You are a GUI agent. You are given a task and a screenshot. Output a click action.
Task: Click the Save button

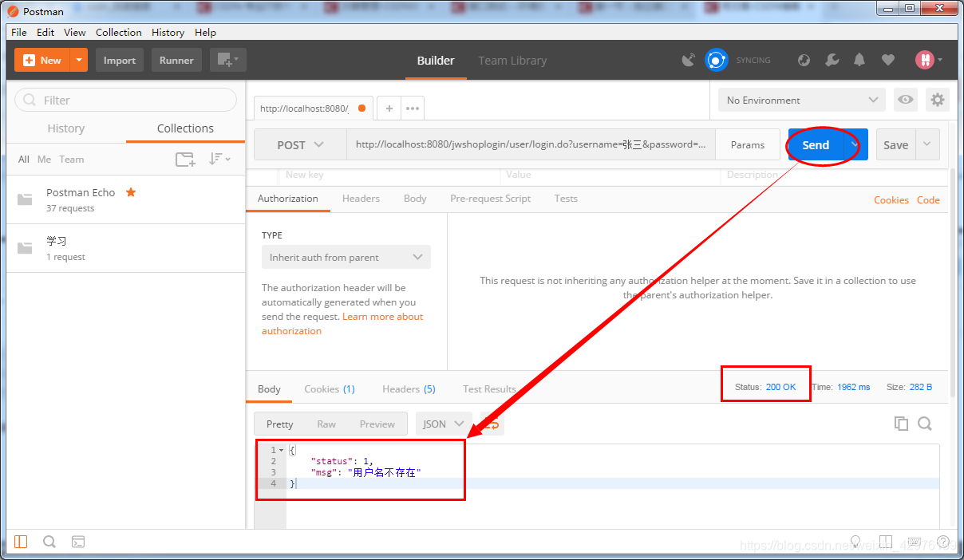click(x=895, y=144)
